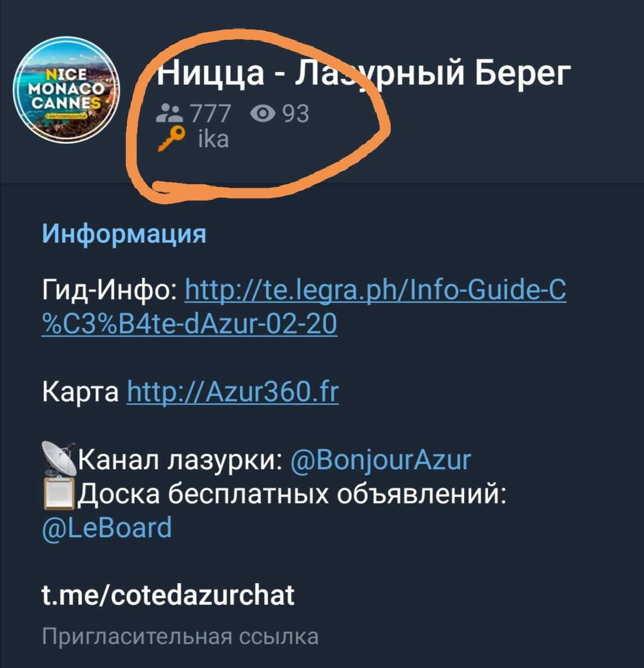644x668 pixels.
Task: Open the Azur360.fr map link
Action: [x=233, y=391]
